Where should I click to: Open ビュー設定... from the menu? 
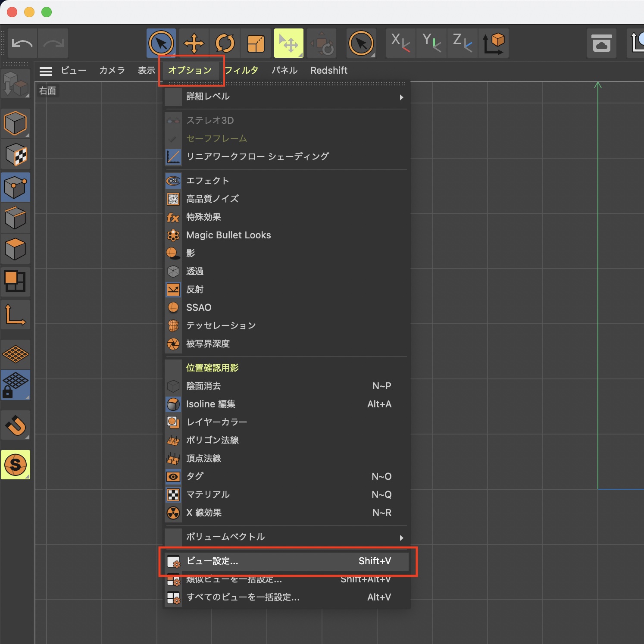tap(287, 561)
